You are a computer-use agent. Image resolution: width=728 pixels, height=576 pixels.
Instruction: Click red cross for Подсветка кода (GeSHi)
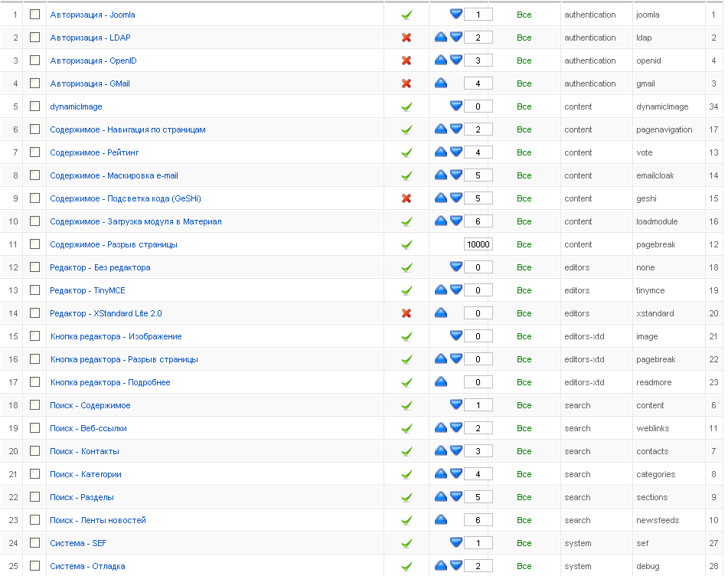coord(406,198)
